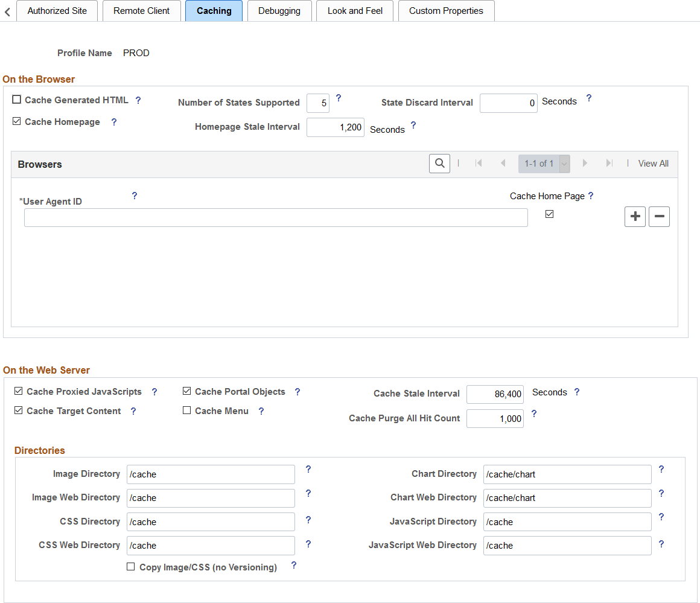Uncheck Cache Portal Objects
This screenshot has height=603, width=700.
click(186, 391)
